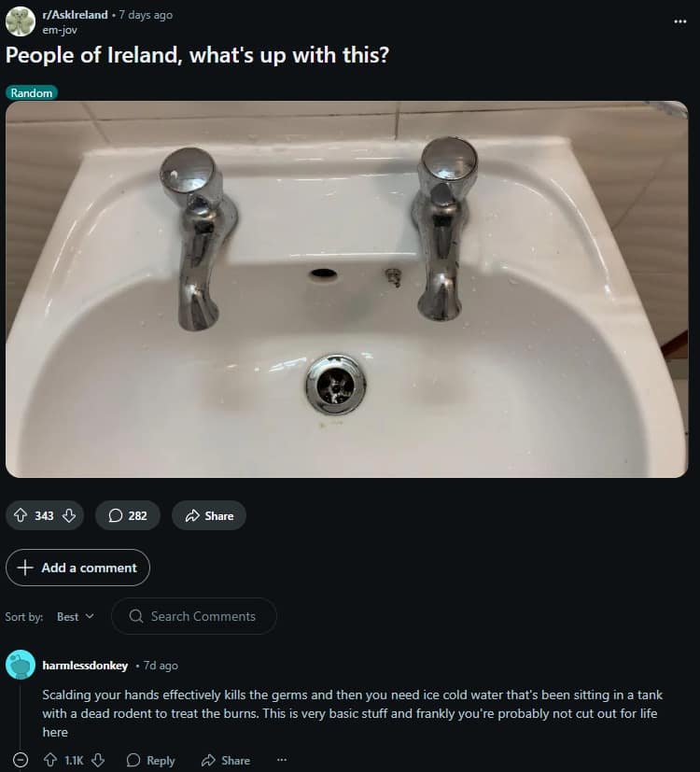Share the post
Viewport: 700px width, 772px height.
(x=208, y=515)
